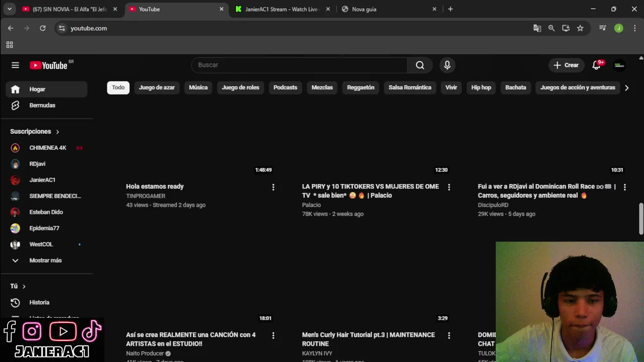The width and height of the screenshot is (644, 362).
Task: Select the Podcasts chip
Action: click(x=285, y=87)
